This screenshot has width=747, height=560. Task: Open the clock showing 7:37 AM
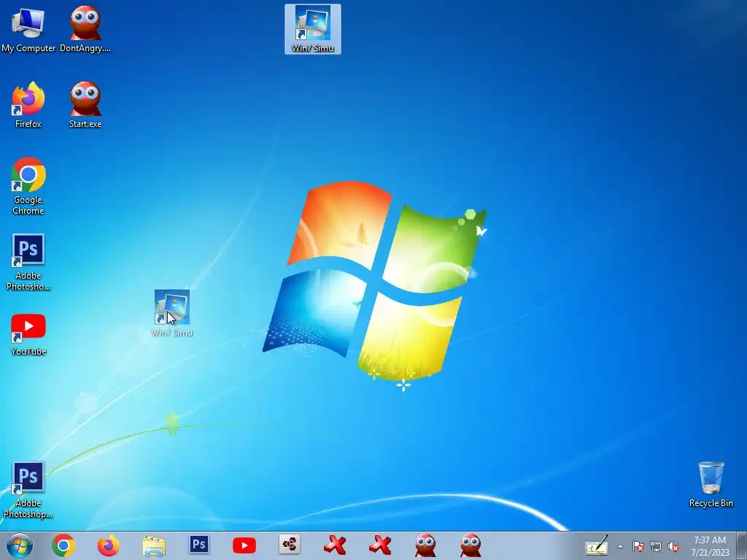coord(710,545)
